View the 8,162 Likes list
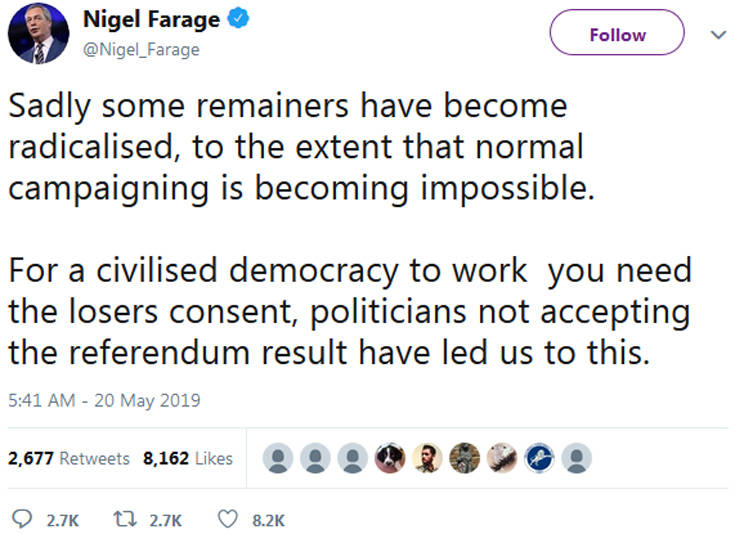The image size is (735, 534). [188, 458]
